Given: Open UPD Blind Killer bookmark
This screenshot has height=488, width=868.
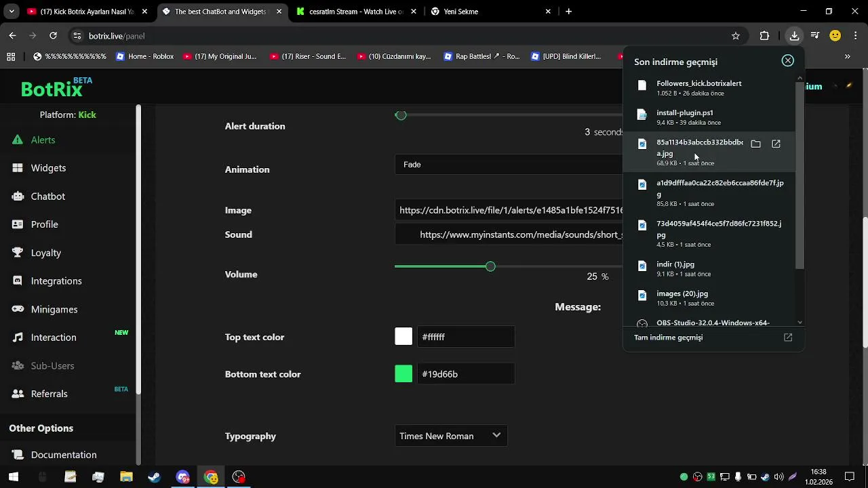Looking at the screenshot, I should coord(567,57).
